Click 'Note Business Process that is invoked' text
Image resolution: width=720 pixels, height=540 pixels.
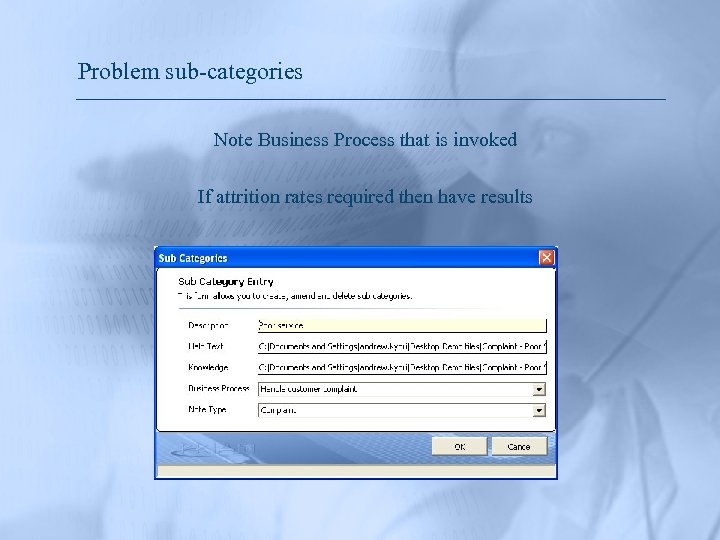[x=365, y=140]
